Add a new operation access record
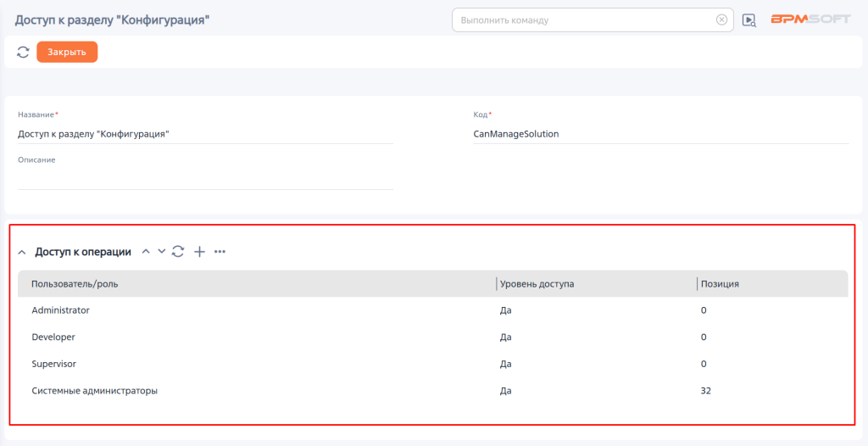Viewport: 868px width, 446px height. [x=199, y=252]
